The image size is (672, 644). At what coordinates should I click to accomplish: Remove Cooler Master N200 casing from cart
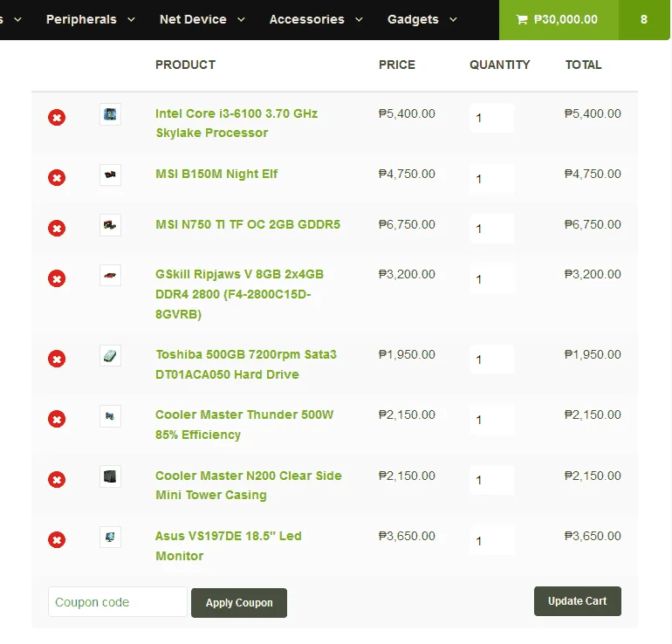57,479
